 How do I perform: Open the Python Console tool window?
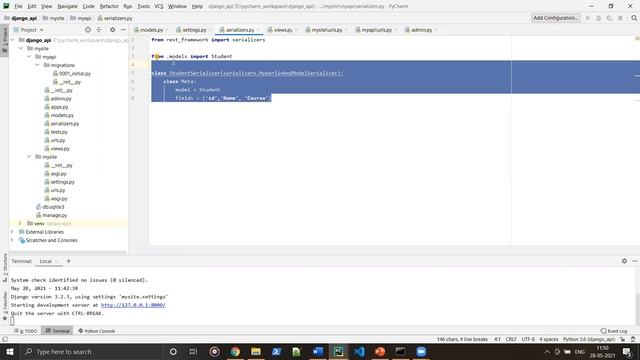click(x=96, y=331)
